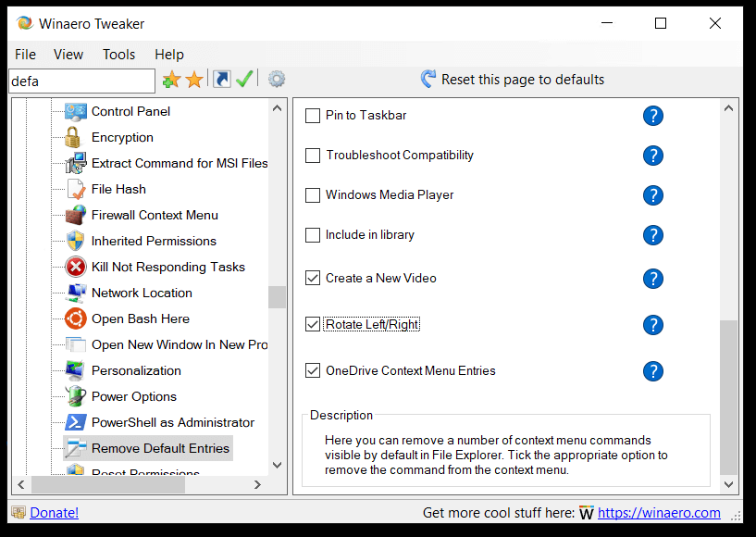
Task: Open the Tools menu
Action: coord(118,55)
